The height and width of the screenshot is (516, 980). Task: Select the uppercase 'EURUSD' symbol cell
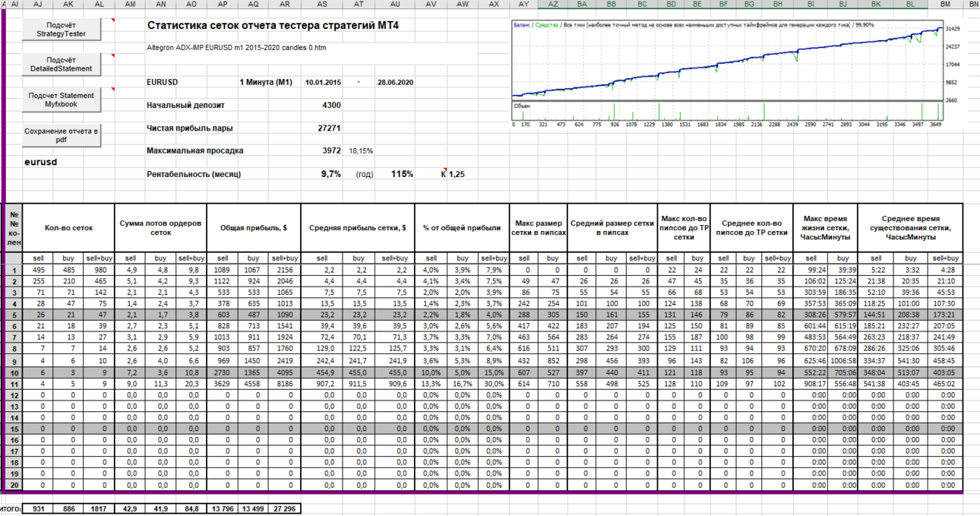coord(162,82)
